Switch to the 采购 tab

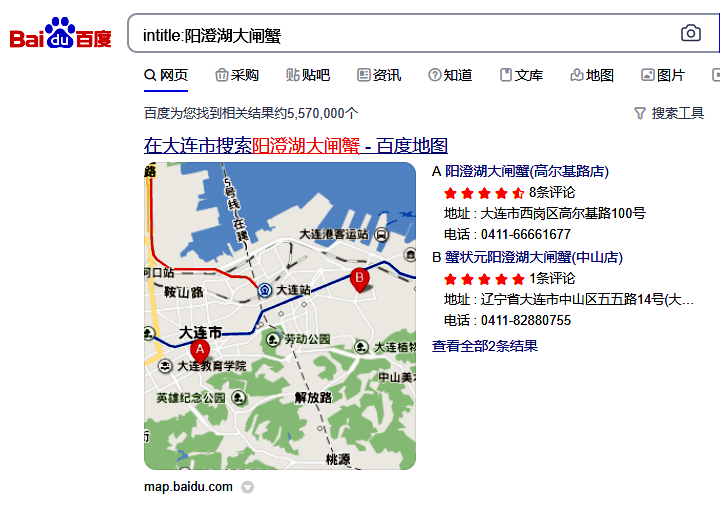(237, 75)
